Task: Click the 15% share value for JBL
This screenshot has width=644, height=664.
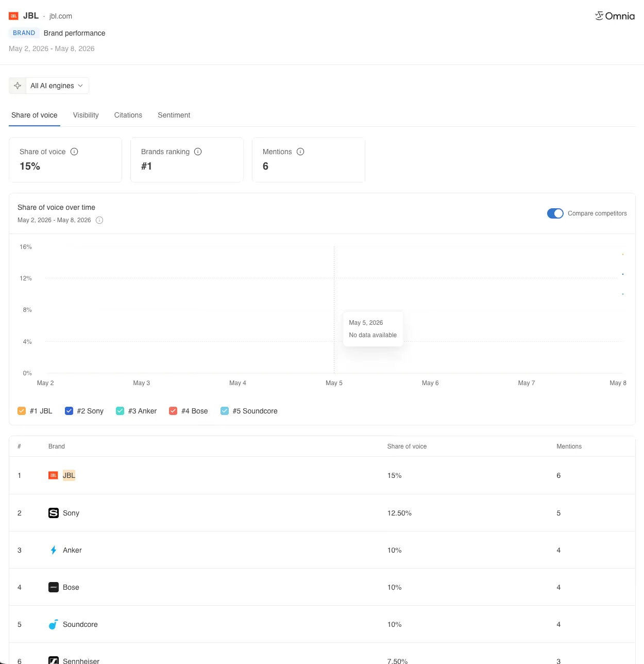Action: [395, 475]
